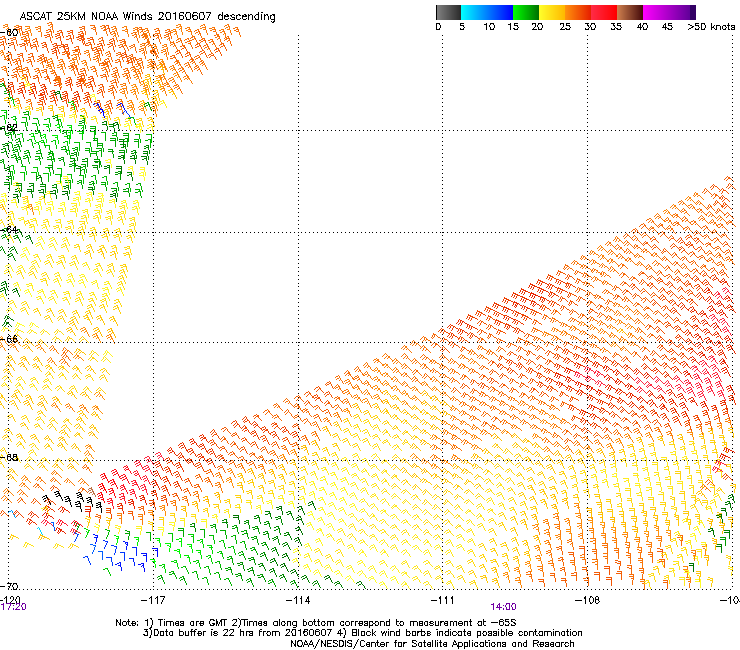
Task: Click the 'Data buffer is 22 hrs' note line
Action: coord(362,633)
